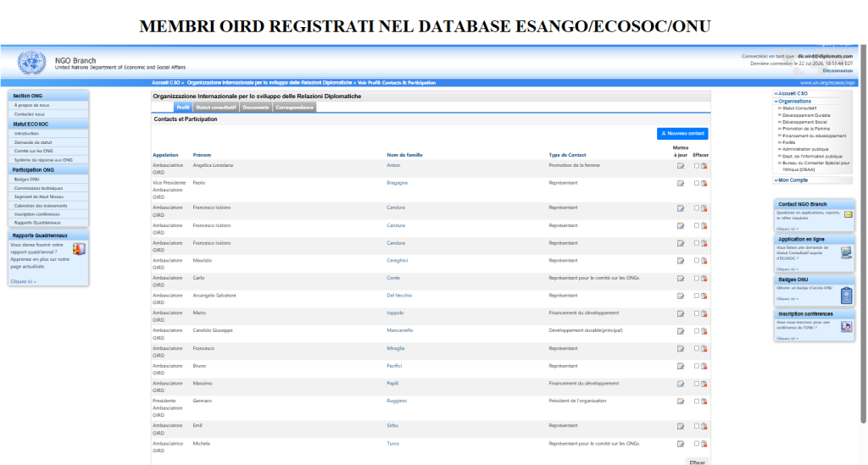Click update icon for Sirbu row
This screenshot has height=465, width=868.
(x=681, y=426)
